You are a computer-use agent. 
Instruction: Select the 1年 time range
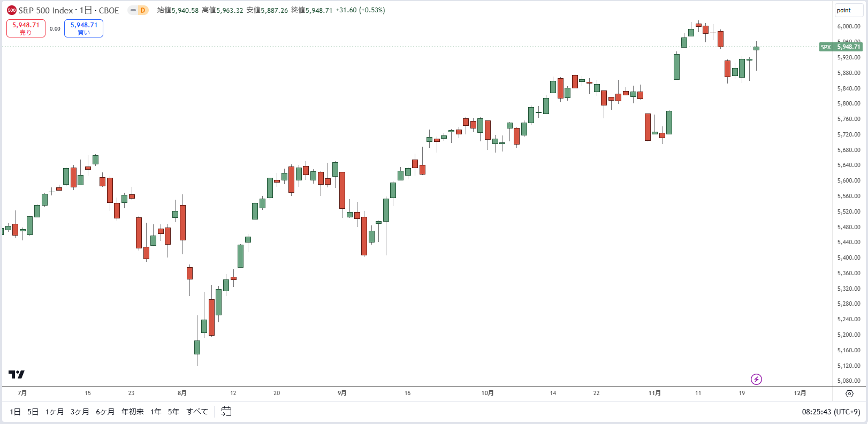point(156,412)
